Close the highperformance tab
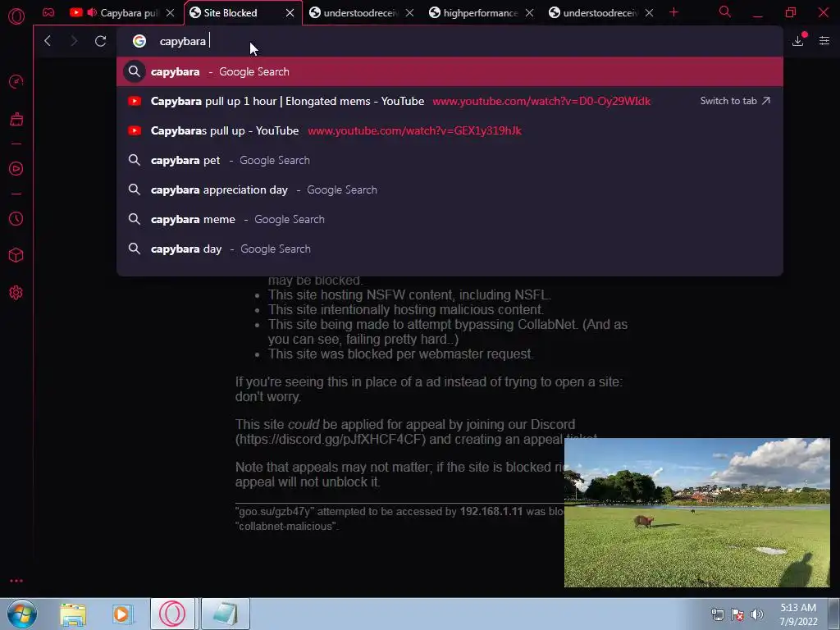The width and height of the screenshot is (840, 630). 529,13
